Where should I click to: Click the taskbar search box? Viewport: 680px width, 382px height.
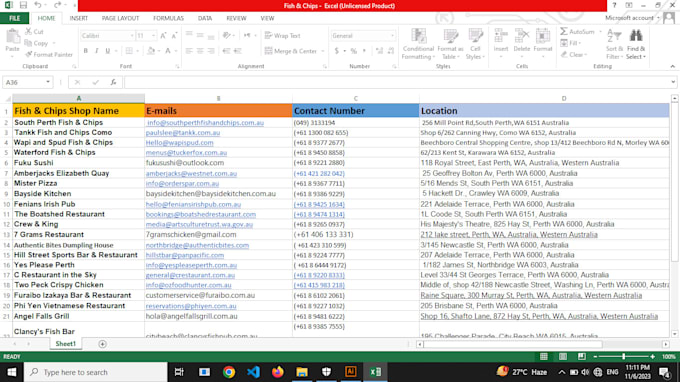tap(95, 372)
